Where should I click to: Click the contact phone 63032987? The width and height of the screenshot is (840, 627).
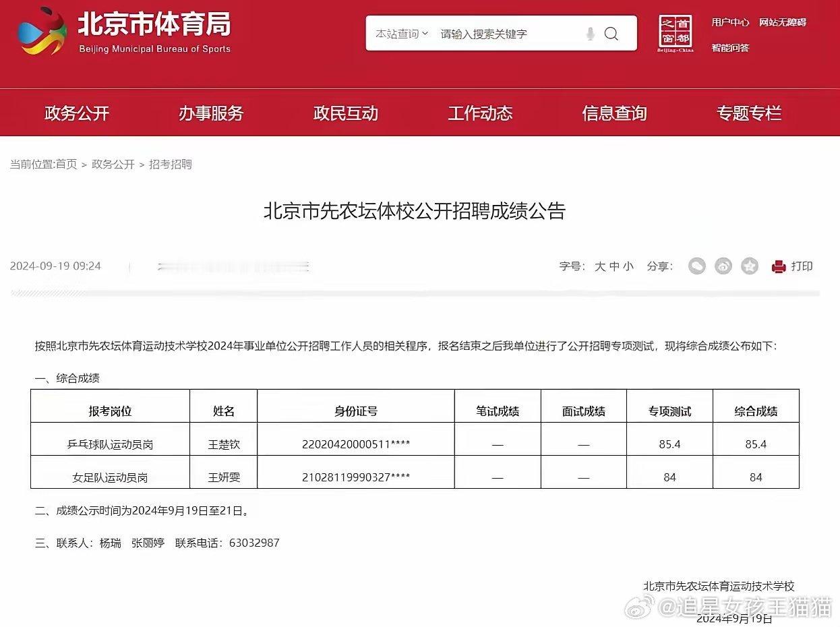(x=253, y=543)
